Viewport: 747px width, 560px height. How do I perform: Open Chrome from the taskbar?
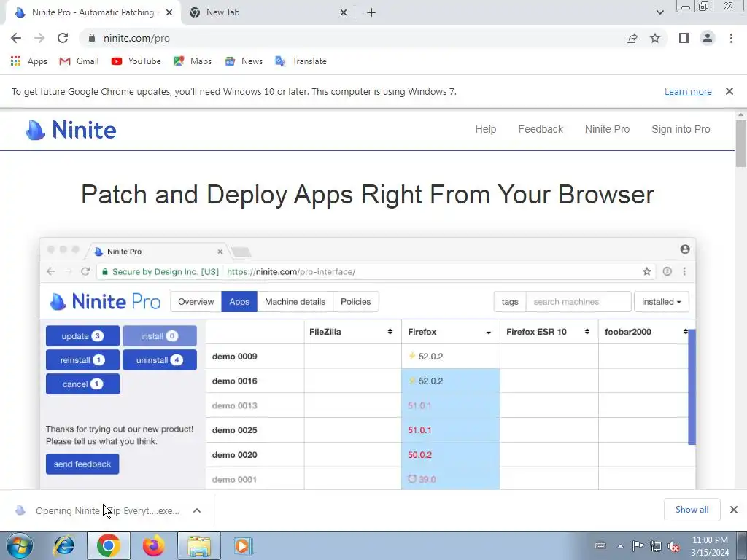coord(109,545)
